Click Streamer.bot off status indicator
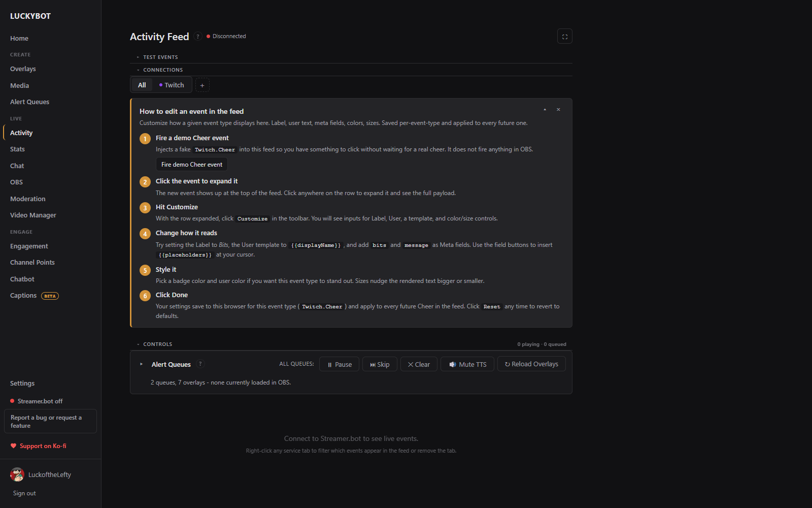The width and height of the screenshot is (812, 508). pos(37,401)
